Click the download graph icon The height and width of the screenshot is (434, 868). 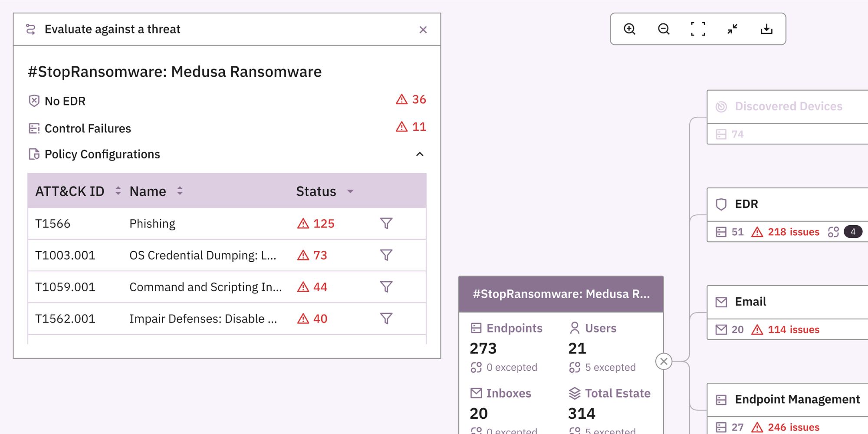tap(766, 29)
